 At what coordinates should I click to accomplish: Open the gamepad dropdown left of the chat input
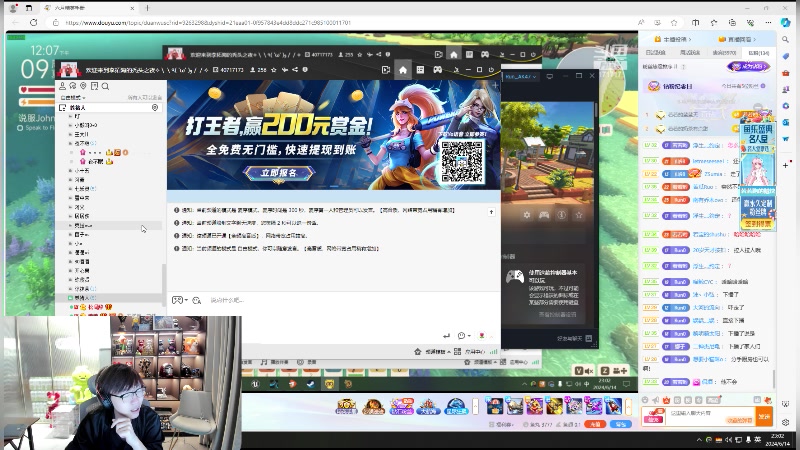(x=180, y=300)
